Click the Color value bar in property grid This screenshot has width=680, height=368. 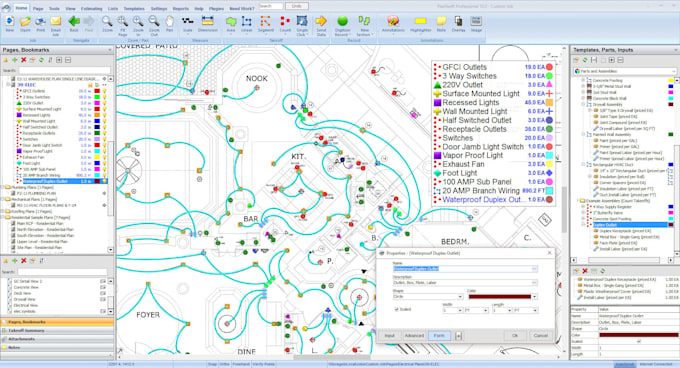point(638,335)
